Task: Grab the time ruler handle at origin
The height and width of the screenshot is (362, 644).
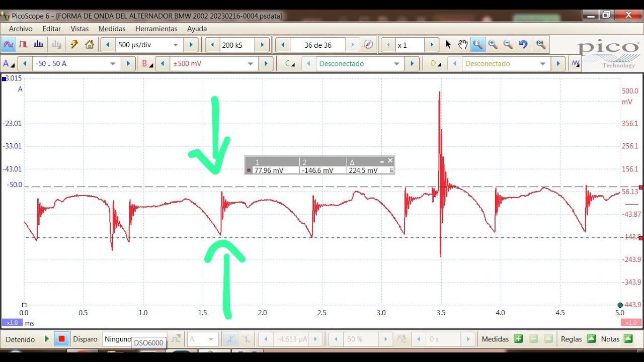Action: click(x=24, y=305)
